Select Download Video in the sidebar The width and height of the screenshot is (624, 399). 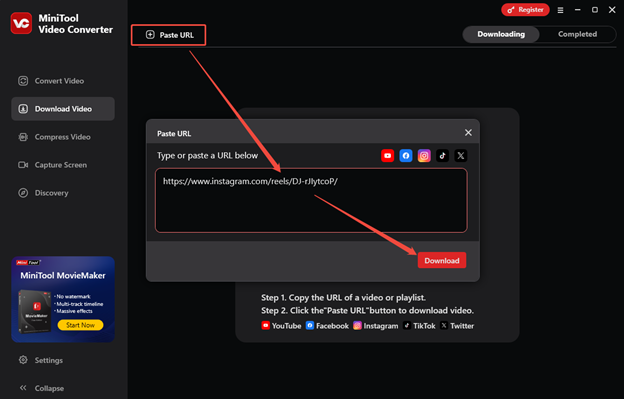63,109
